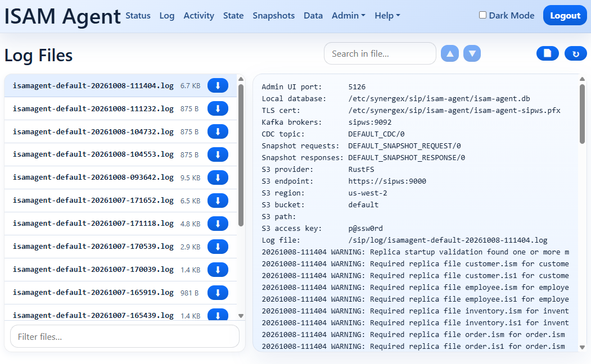591x364 pixels.
Task: Download isamagent-default-20261007-171652.log
Action: click(218, 201)
